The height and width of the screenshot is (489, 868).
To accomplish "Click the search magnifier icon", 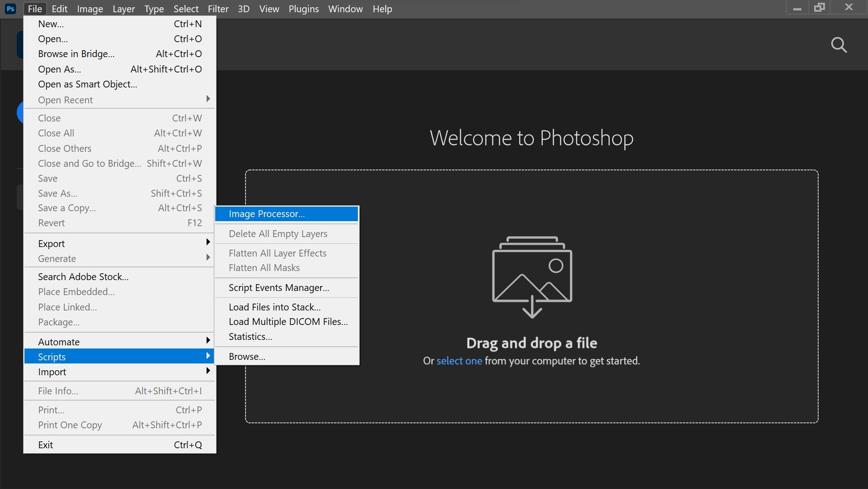I will point(839,45).
